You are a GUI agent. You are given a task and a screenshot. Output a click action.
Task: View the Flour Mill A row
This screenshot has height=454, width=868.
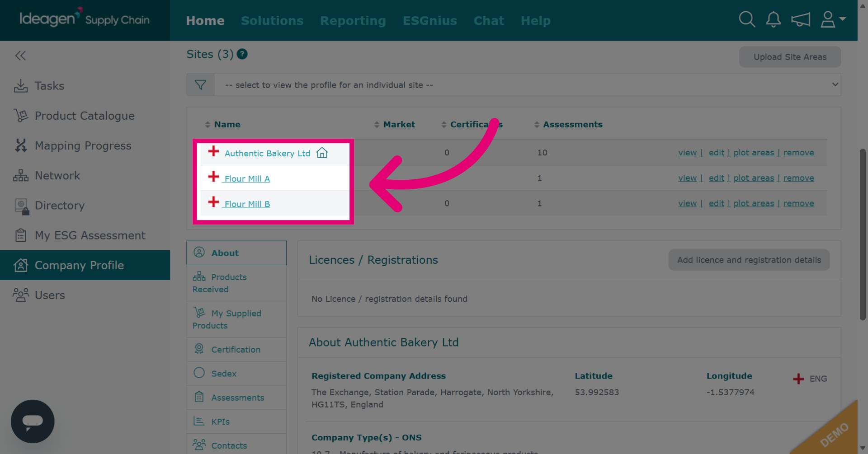click(x=687, y=178)
